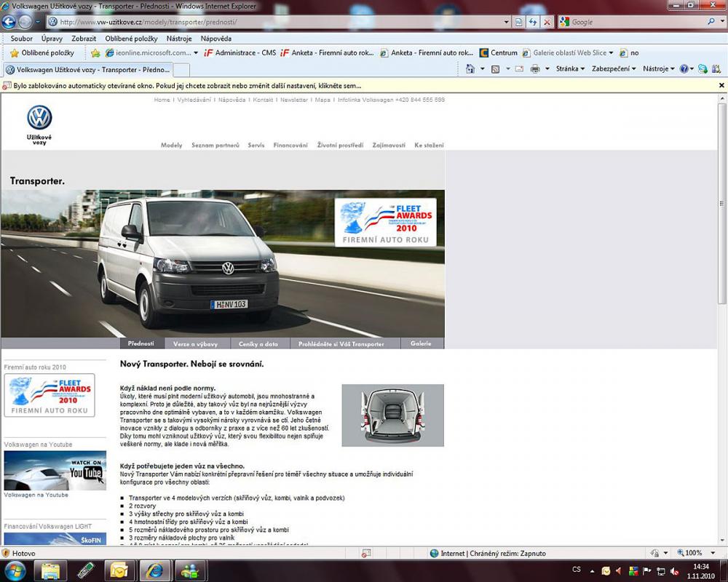This screenshot has width=728, height=582.
Task: Open Zabezpečení dropdown menu
Action: pos(613,68)
